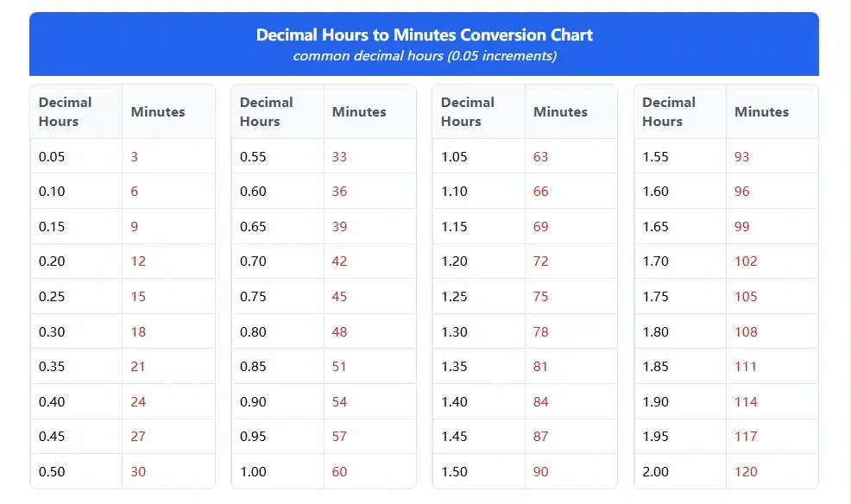
Task: Click the Decimal Hours header above 0.05
Action: (65, 112)
